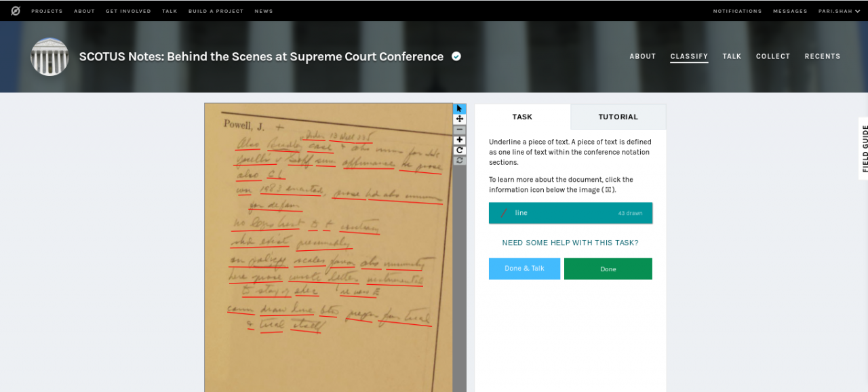The image size is (868, 392).
Task: Zoom in on the document image
Action: tap(460, 140)
